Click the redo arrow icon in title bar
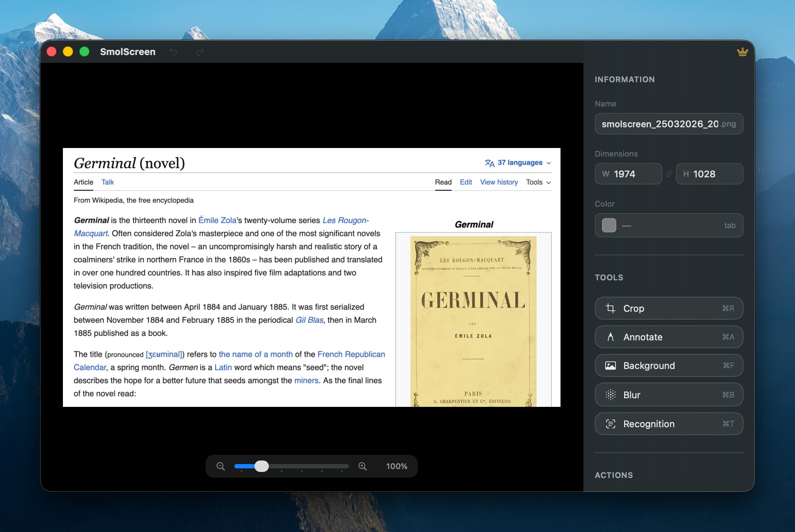 tap(200, 52)
